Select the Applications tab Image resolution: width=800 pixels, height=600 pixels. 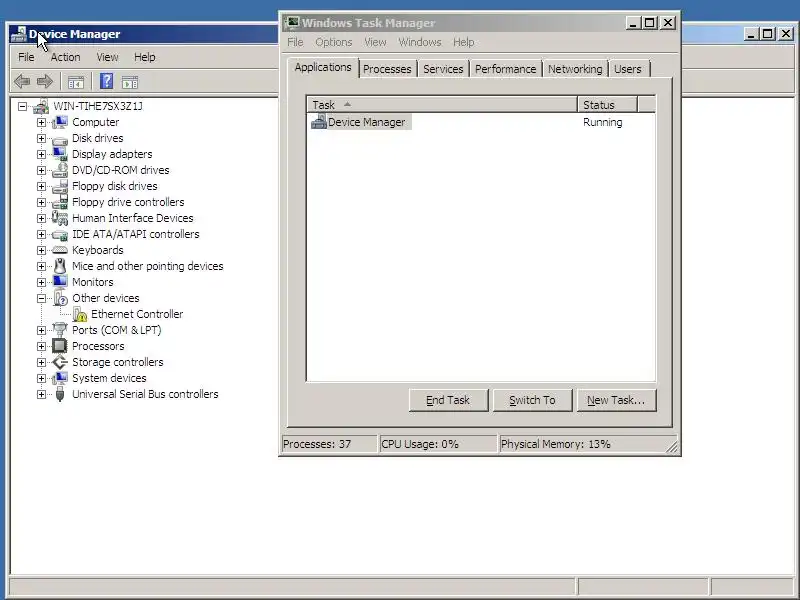click(x=323, y=67)
